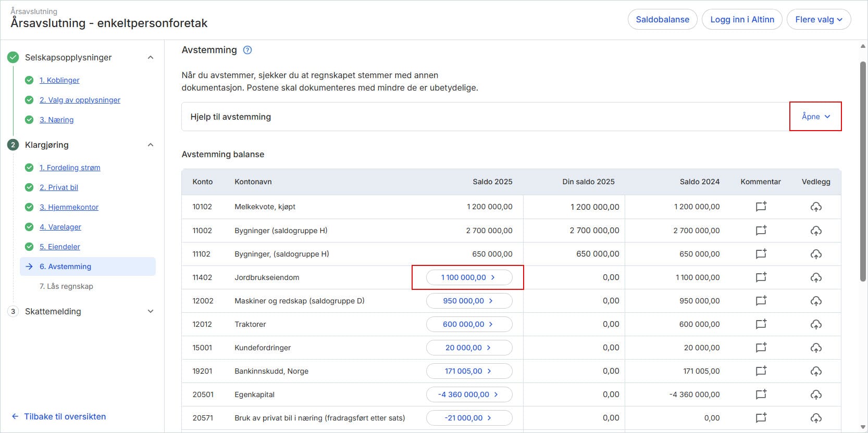Add comment on Jordbrukseiendom account
The width and height of the screenshot is (868, 433).
click(x=761, y=277)
